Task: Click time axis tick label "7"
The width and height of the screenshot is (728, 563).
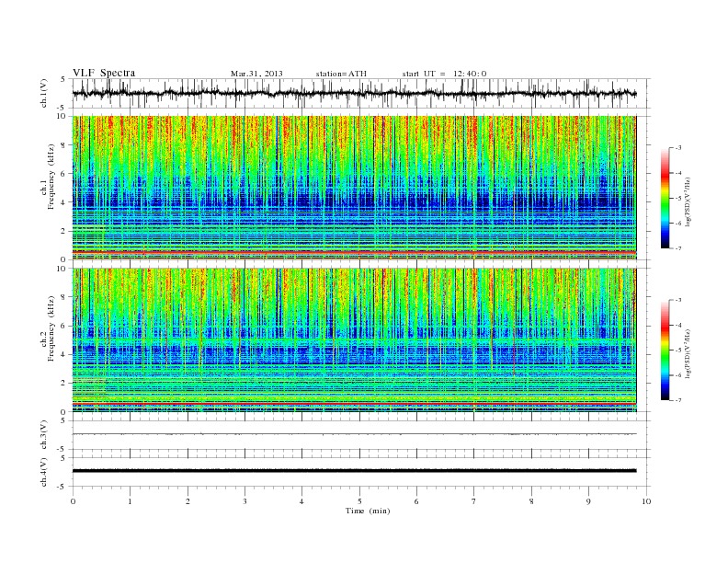Action: [474, 501]
